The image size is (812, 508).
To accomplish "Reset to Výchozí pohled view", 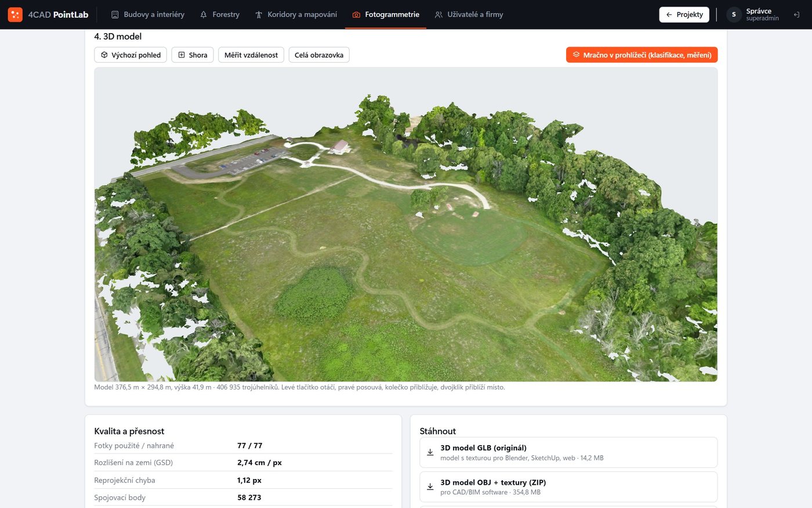I will 130,55.
